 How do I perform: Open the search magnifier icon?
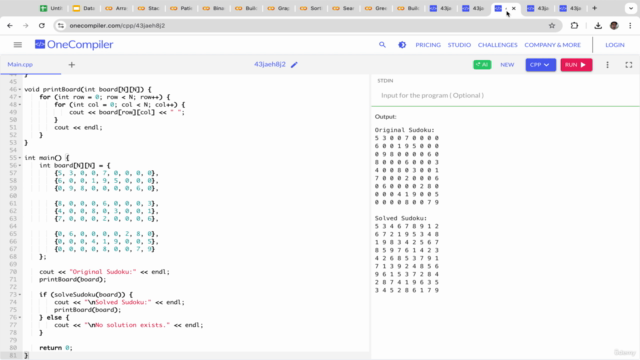point(382,44)
